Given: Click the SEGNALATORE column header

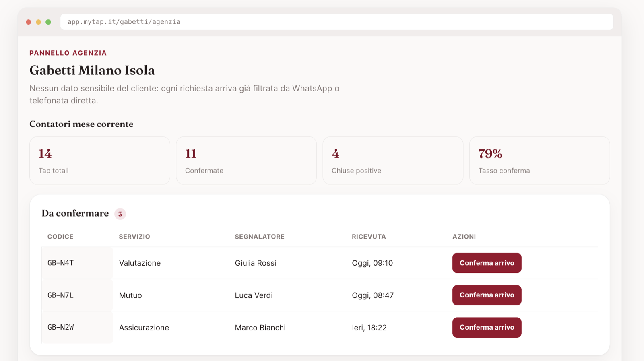Looking at the screenshot, I should (260, 237).
